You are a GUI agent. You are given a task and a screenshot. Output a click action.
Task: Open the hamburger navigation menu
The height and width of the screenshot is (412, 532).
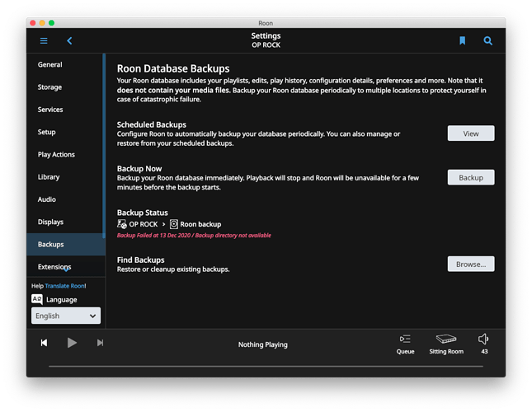point(44,41)
